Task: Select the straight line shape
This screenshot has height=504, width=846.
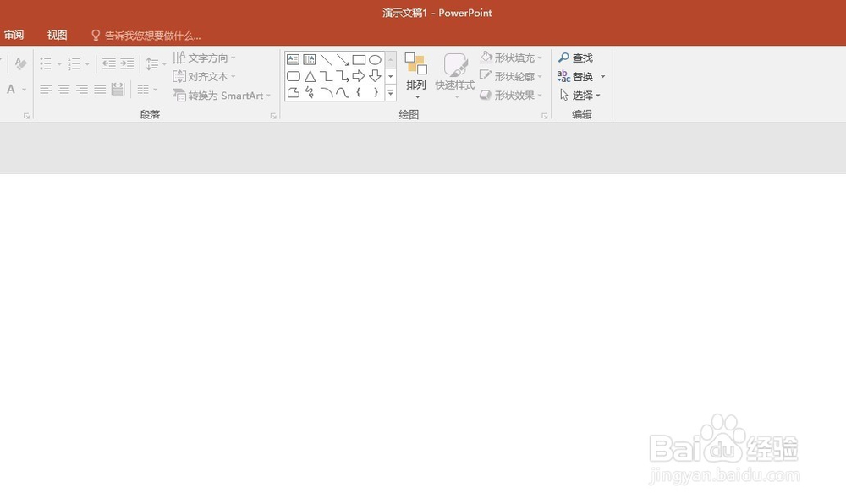Action: 326,59
